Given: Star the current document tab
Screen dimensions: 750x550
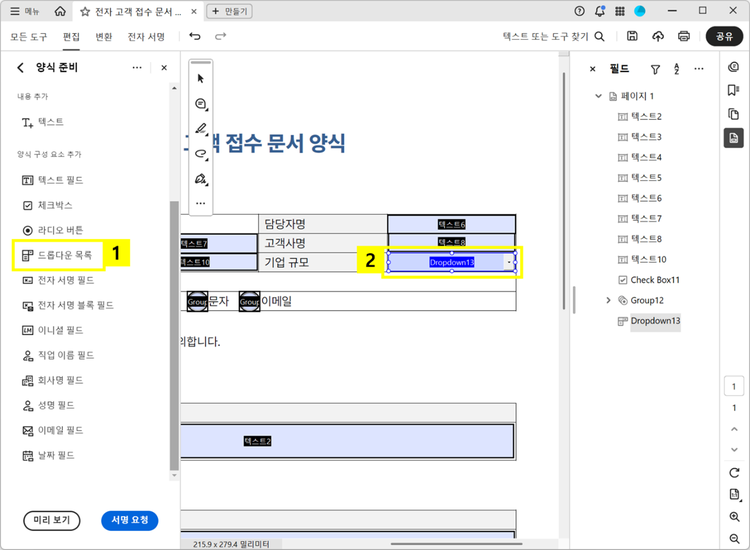Looking at the screenshot, I should (85, 11).
